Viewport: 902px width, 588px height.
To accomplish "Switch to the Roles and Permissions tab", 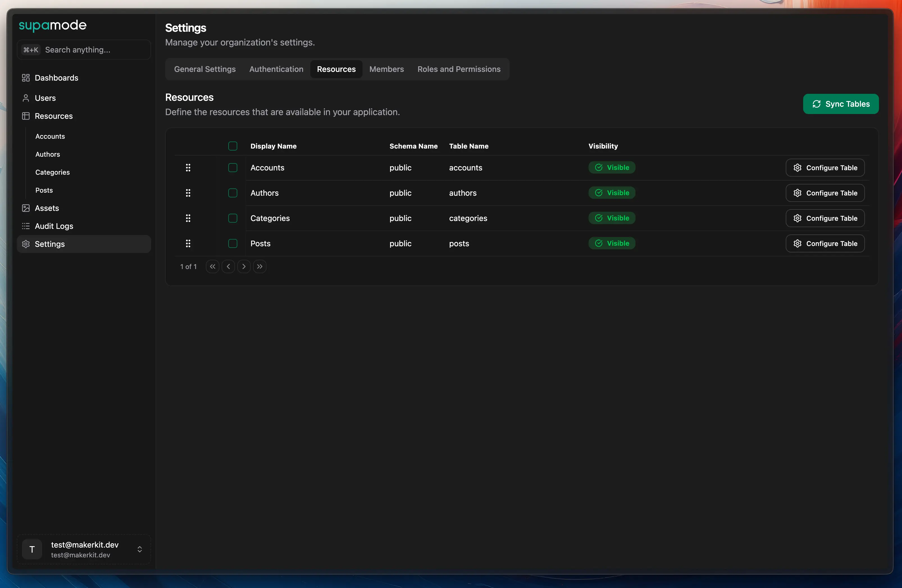I will coord(459,69).
